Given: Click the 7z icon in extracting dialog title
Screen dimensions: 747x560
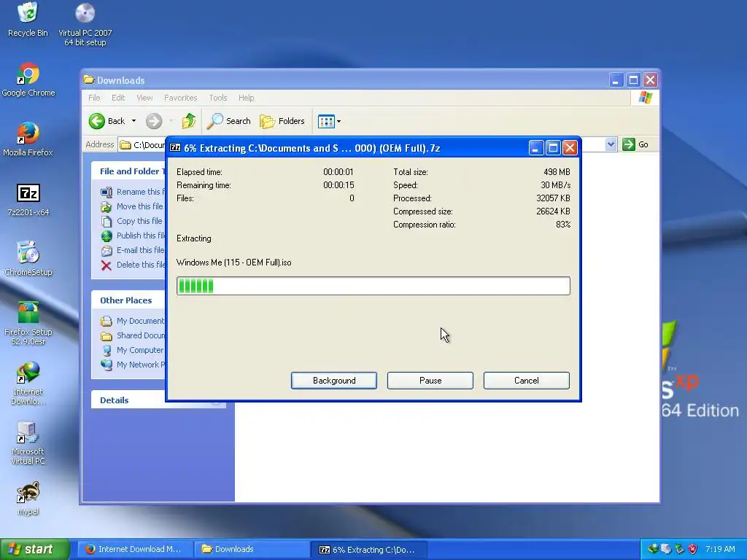Looking at the screenshot, I should tap(175, 147).
